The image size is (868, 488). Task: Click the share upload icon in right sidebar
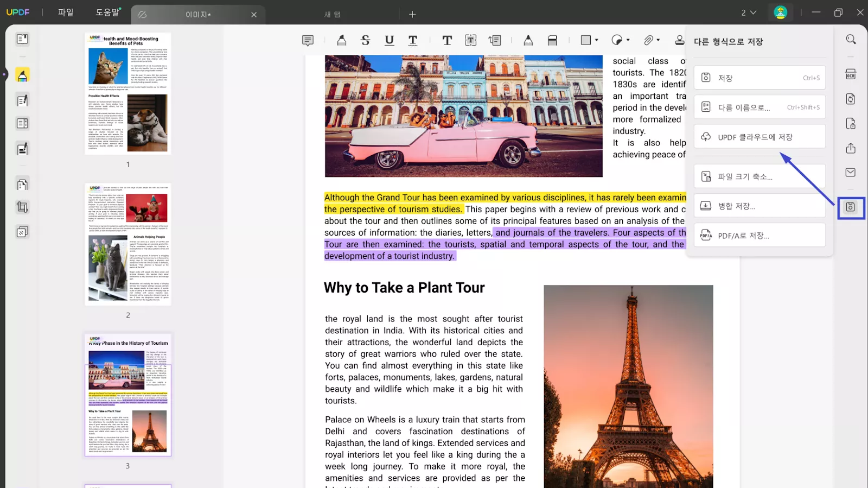click(851, 148)
